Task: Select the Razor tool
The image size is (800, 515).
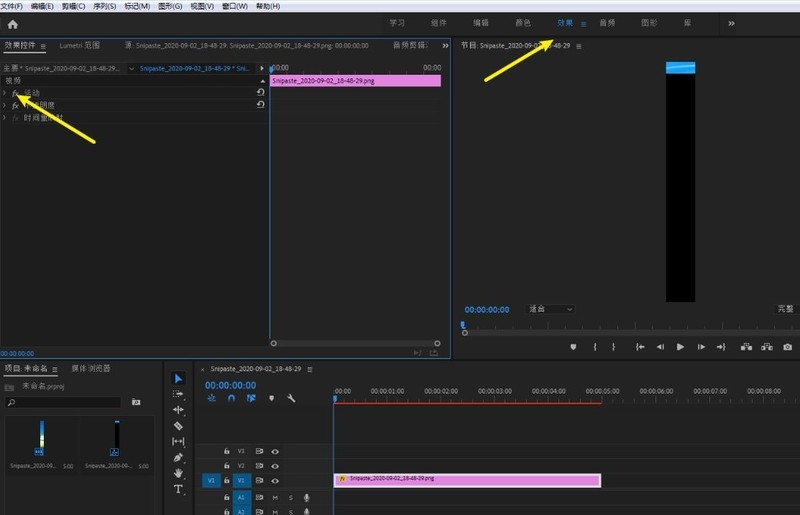Action: tap(178, 426)
